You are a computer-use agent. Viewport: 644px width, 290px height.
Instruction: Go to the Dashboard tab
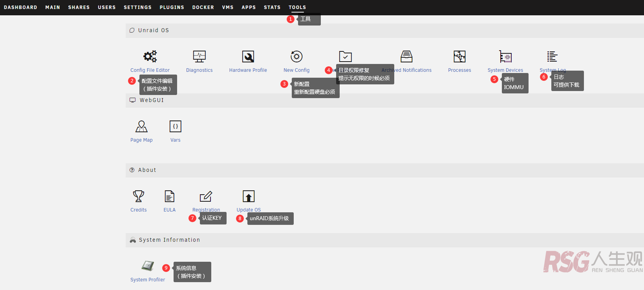20,7
